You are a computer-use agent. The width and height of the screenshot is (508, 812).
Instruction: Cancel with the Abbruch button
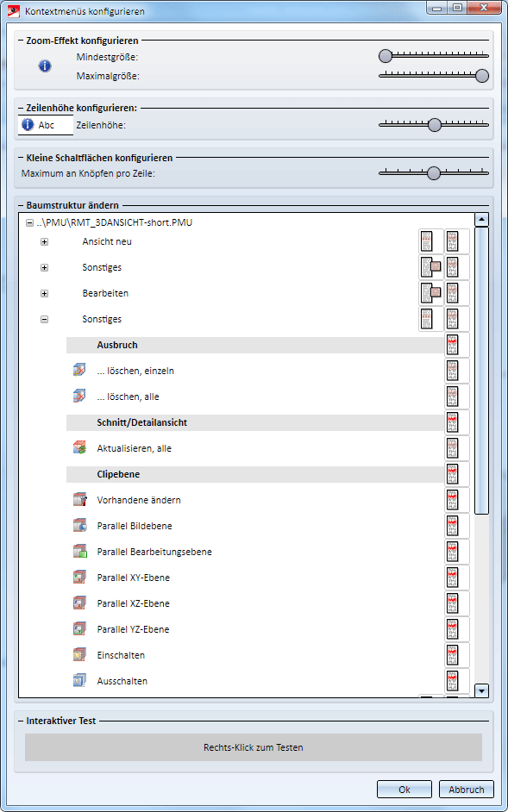(466, 790)
